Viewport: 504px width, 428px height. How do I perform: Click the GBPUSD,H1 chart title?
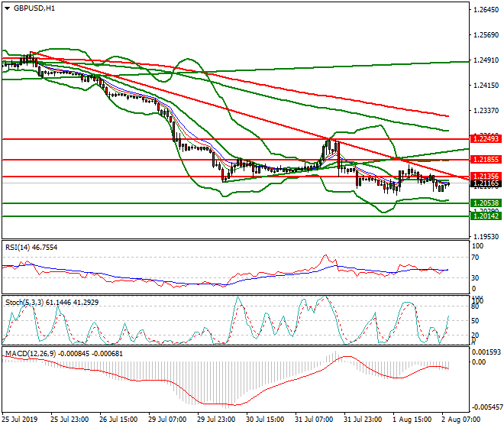(x=34, y=8)
